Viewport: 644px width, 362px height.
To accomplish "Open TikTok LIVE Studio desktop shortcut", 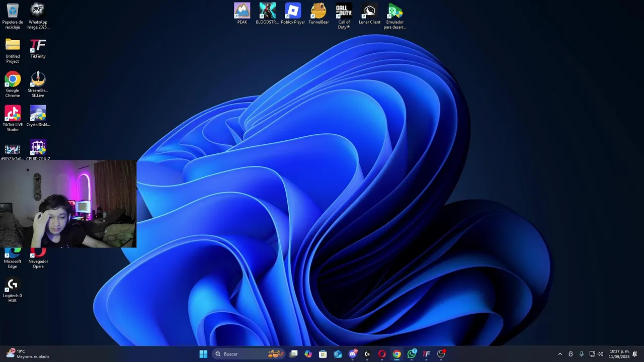I will (x=13, y=119).
